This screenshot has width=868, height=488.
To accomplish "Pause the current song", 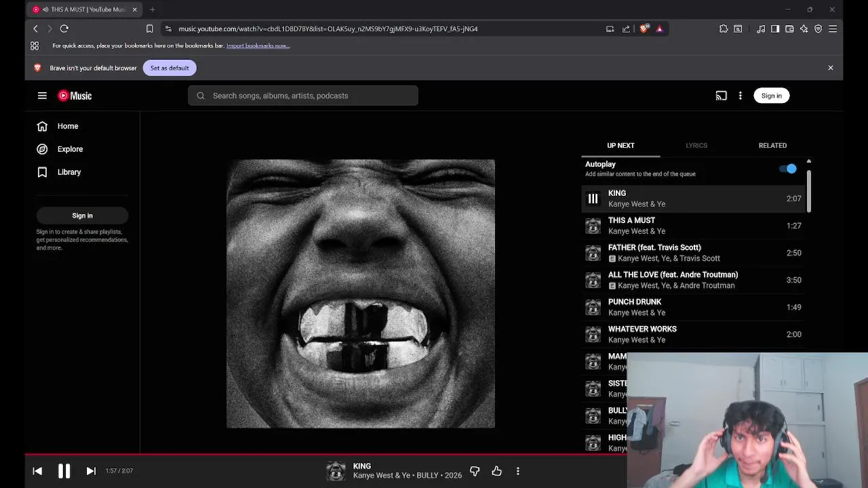I will click(64, 471).
